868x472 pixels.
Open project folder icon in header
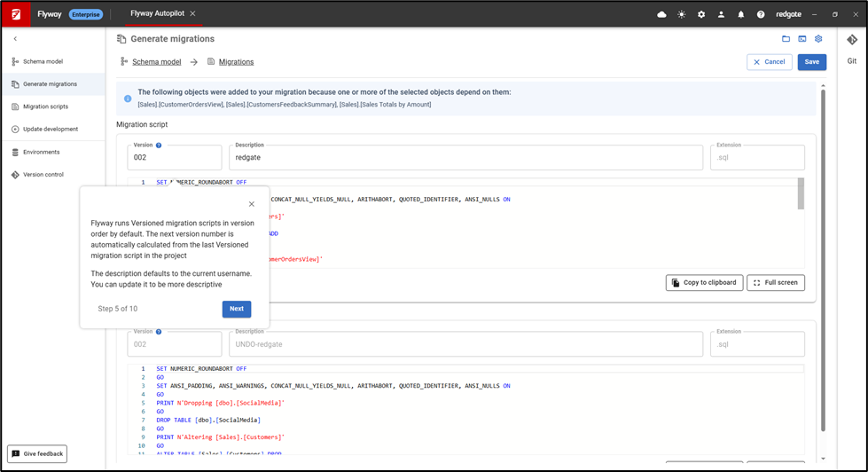[x=786, y=39]
